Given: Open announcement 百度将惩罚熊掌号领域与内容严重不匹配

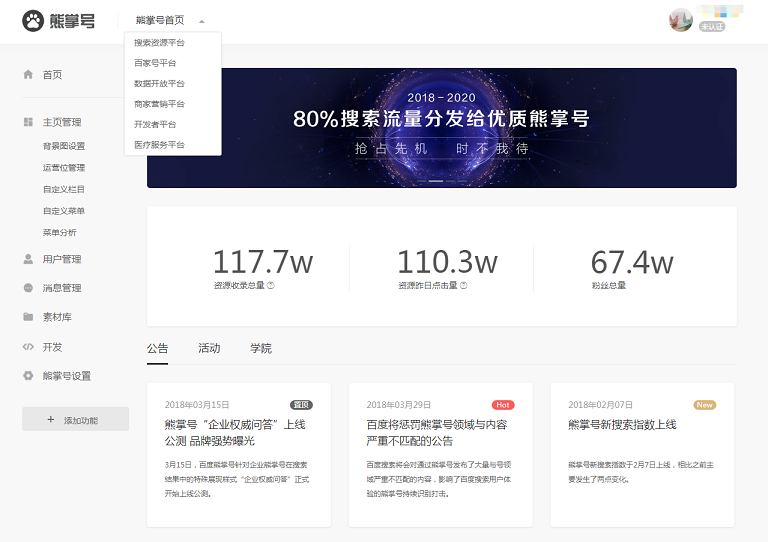Looking at the screenshot, I should click(437, 433).
